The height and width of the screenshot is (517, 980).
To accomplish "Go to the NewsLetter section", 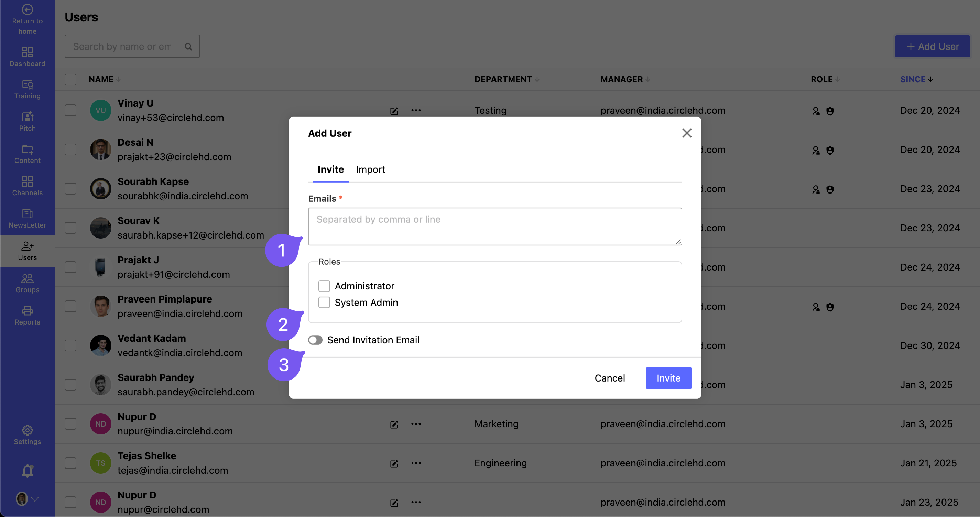I will click(28, 219).
